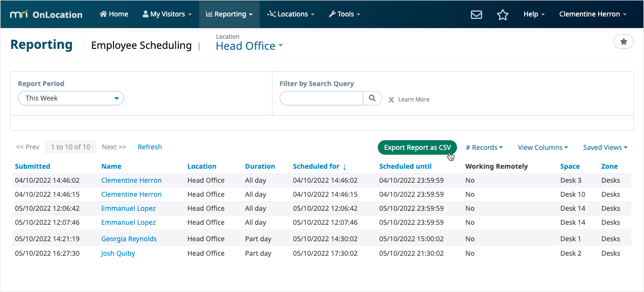Export the report as CSV
This screenshot has height=292, width=644.
pos(417,147)
